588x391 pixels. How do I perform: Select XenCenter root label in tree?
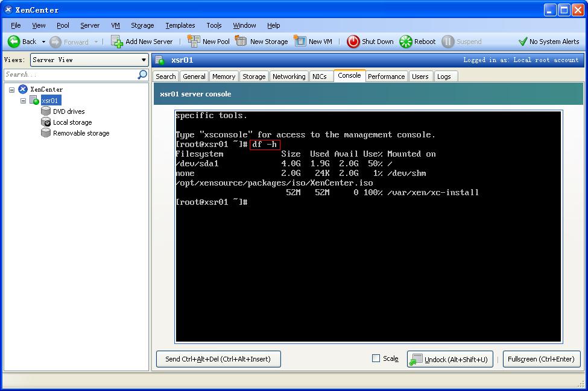[46, 89]
